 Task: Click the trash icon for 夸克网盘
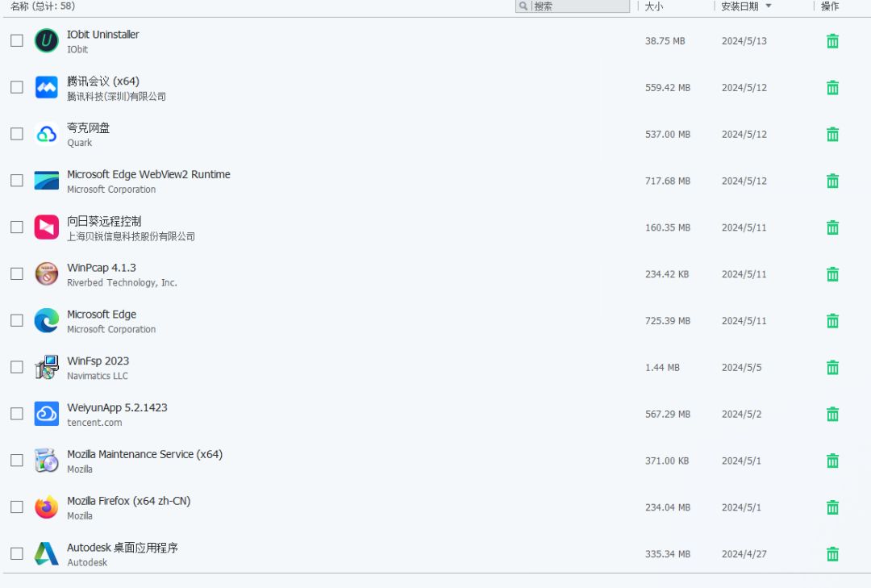[832, 135]
